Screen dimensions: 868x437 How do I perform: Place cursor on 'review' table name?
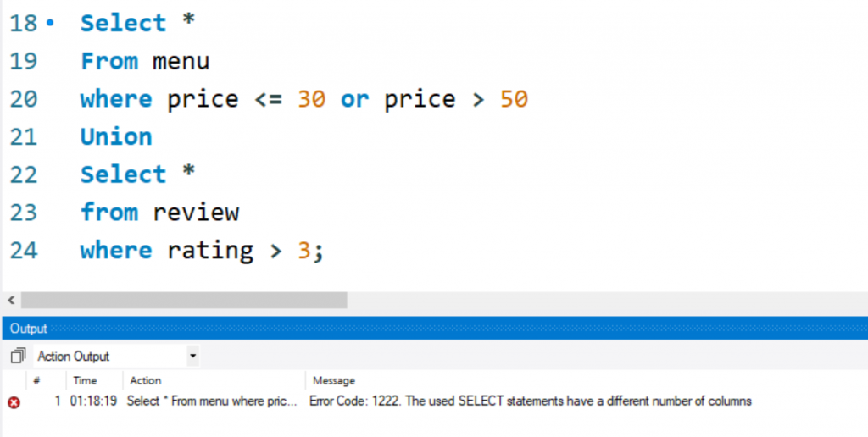click(196, 213)
